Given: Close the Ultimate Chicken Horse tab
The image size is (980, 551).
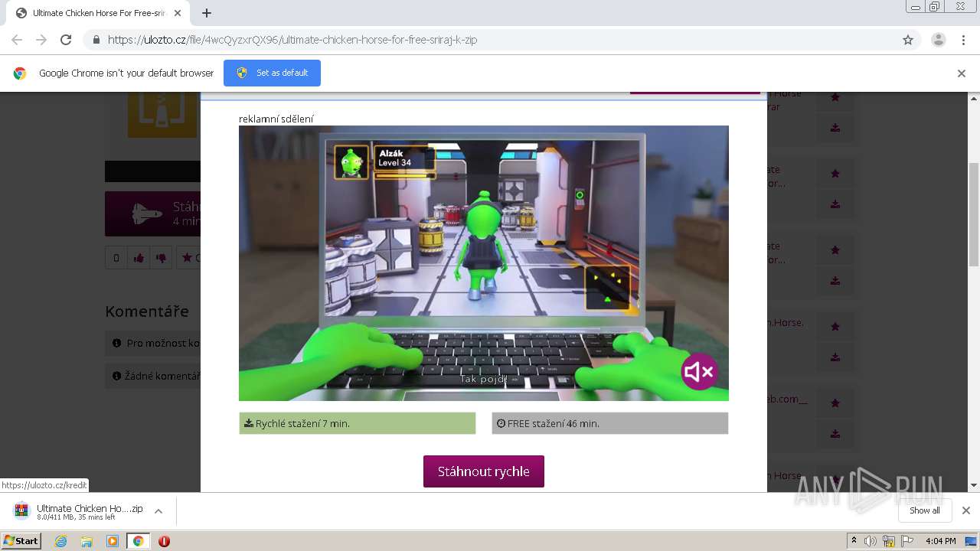Looking at the screenshot, I should click(178, 13).
